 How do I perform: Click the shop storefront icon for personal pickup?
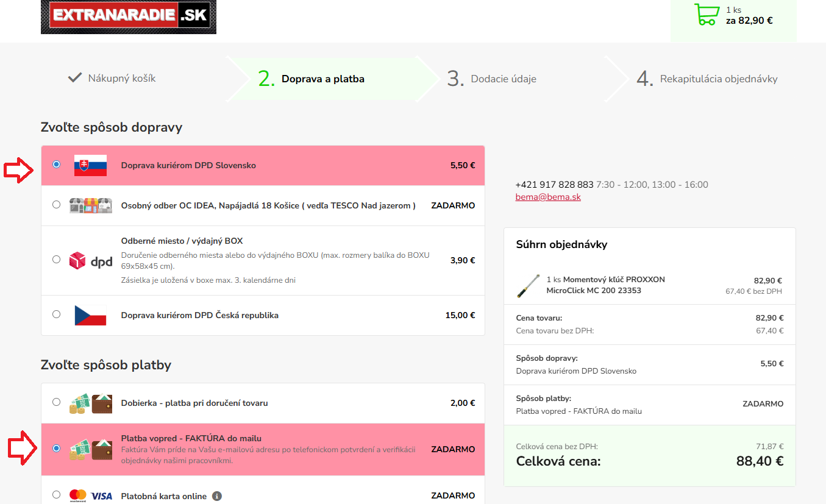point(90,205)
